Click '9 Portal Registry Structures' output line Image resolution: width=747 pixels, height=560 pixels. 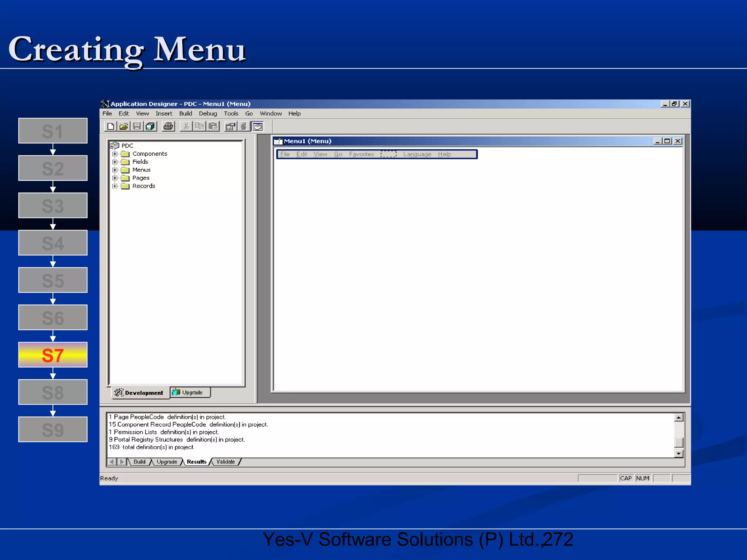click(177, 440)
